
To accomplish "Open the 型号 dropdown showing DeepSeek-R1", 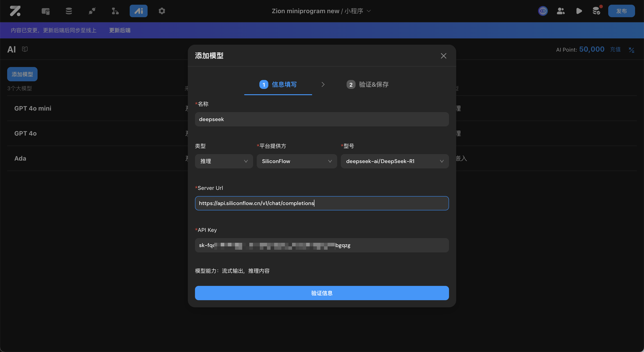I will 395,161.
